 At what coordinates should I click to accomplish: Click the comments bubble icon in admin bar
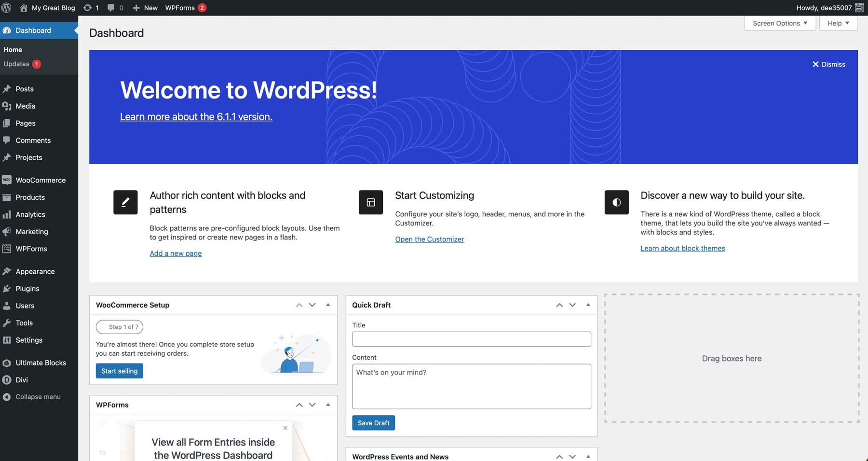pos(111,8)
